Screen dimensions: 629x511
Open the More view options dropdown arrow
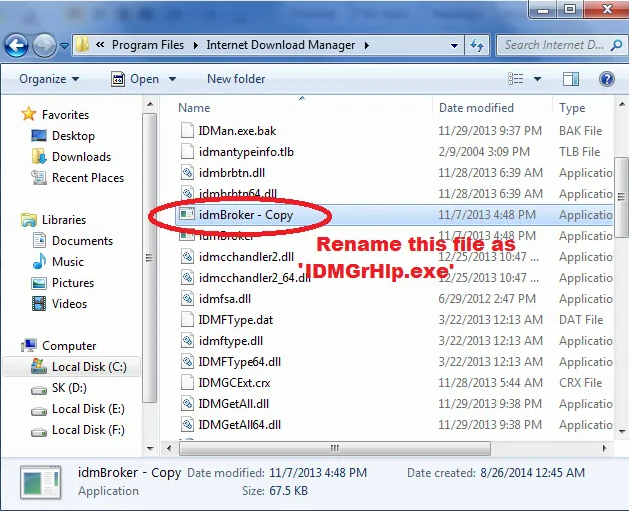537,79
